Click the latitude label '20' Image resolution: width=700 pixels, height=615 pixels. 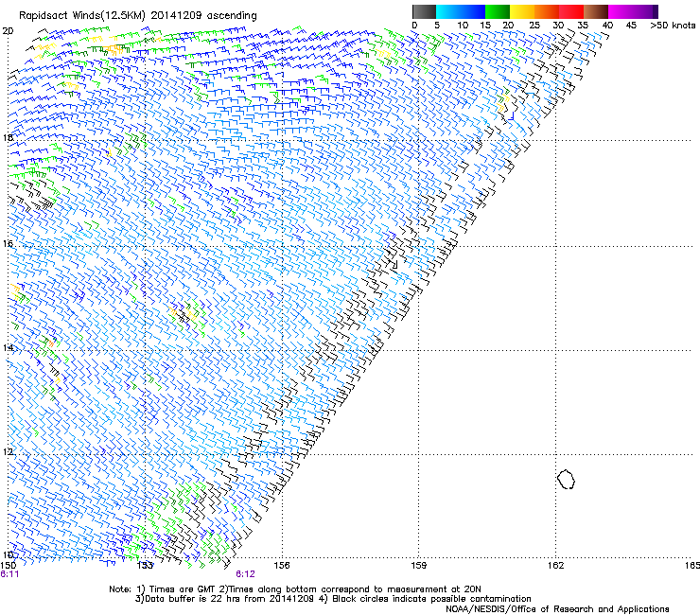click(x=8, y=31)
